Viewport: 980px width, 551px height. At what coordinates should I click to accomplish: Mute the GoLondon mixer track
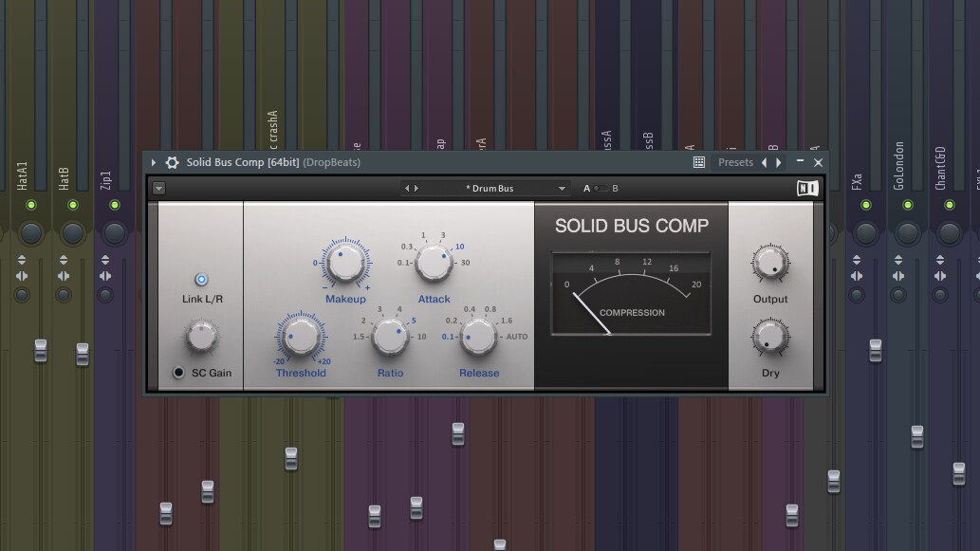point(908,205)
